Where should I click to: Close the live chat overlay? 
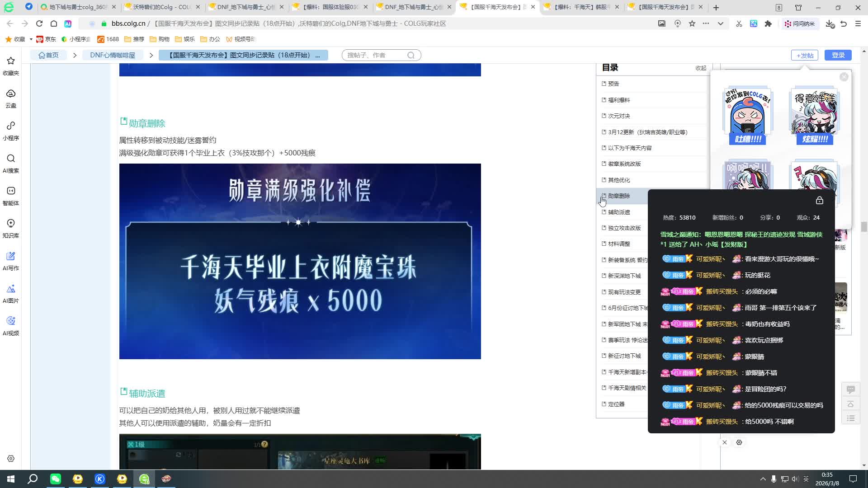tap(724, 442)
